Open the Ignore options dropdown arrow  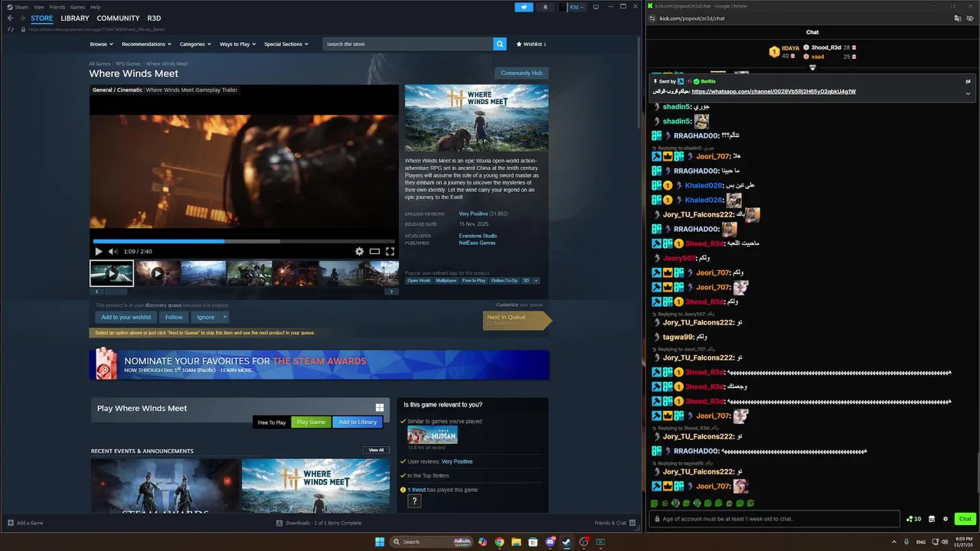tap(224, 317)
